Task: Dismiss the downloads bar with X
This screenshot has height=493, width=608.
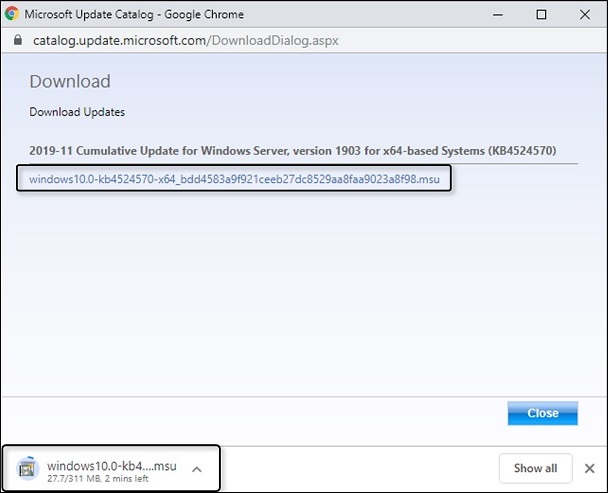Action: (x=589, y=468)
